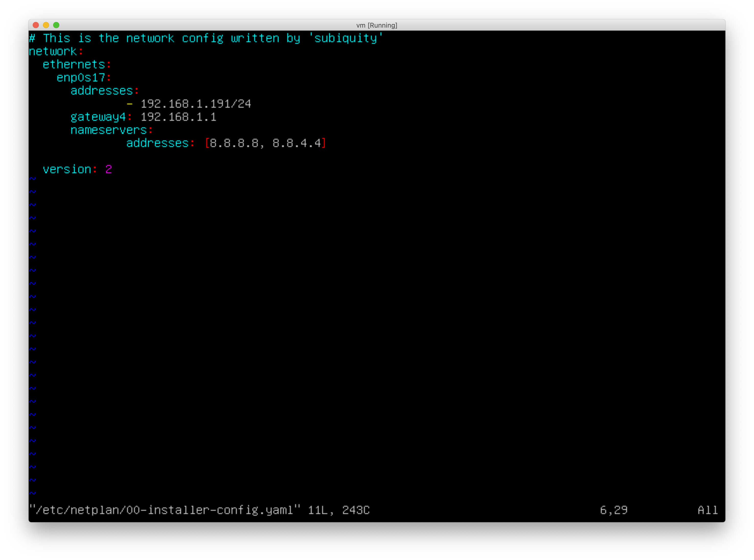Click the cursor position indicator 6,29
Screen dimensions: 754x560
coord(614,510)
